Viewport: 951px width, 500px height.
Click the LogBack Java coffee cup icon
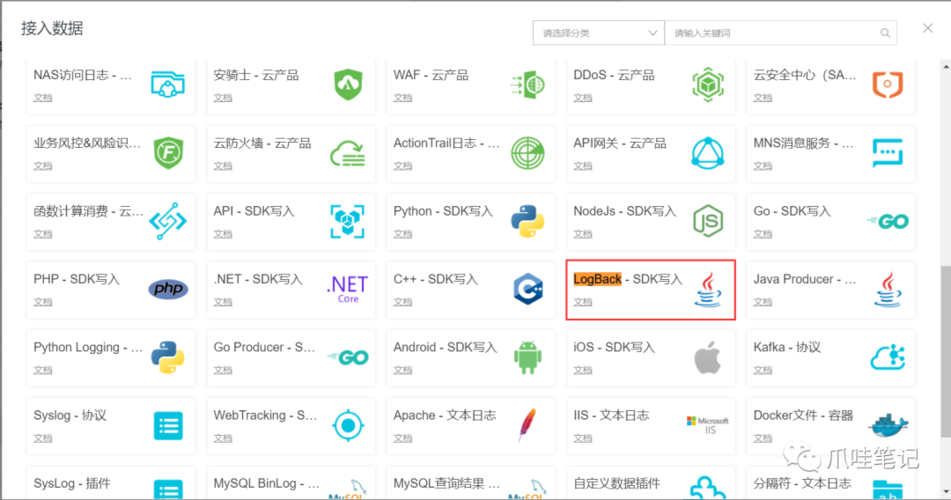pyautogui.click(x=708, y=289)
